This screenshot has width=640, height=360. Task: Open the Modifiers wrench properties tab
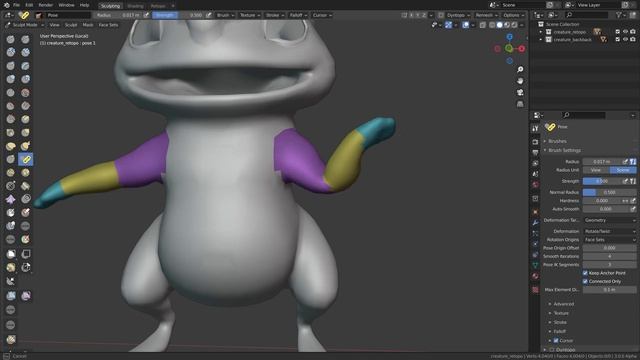[x=535, y=223]
